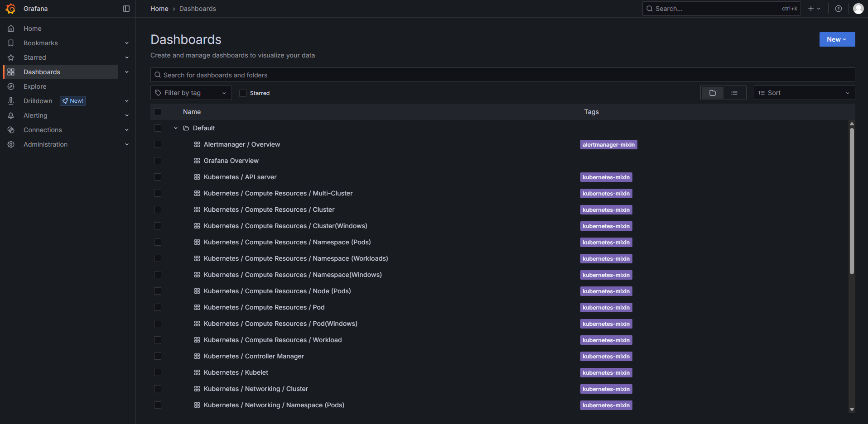Click the dashboard list scrollbar thumb
868x424 pixels.
pyautogui.click(x=852, y=201)
